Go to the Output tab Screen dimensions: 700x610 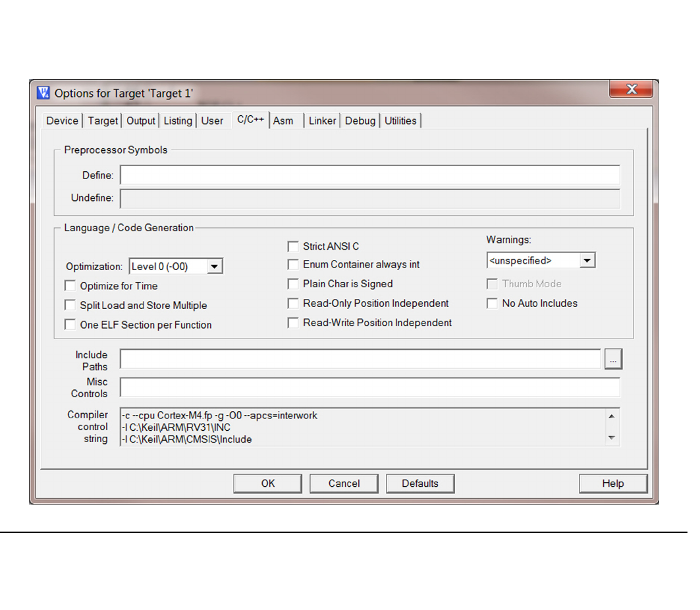pyautogui.click(x=141, y=121)
